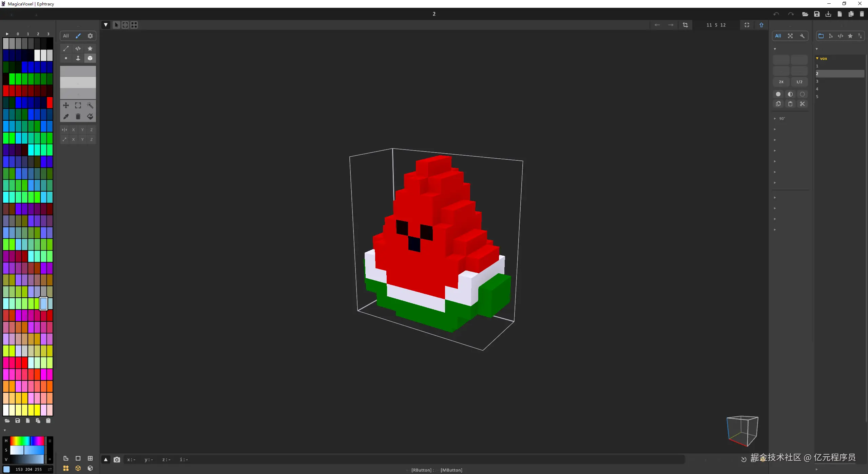Pick the magic wand selection tool

click(90, 105)
